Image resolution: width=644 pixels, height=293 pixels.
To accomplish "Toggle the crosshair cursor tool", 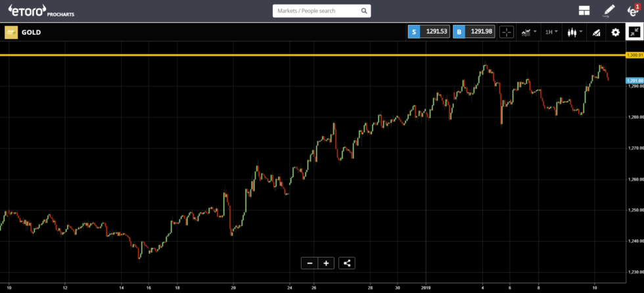I will (x=506, y=32).
